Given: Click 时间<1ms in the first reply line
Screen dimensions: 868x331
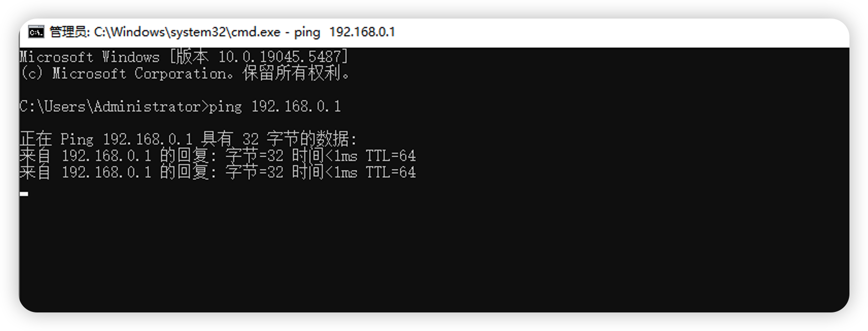Looking at the screenshot, I should (x=325, y=156).
